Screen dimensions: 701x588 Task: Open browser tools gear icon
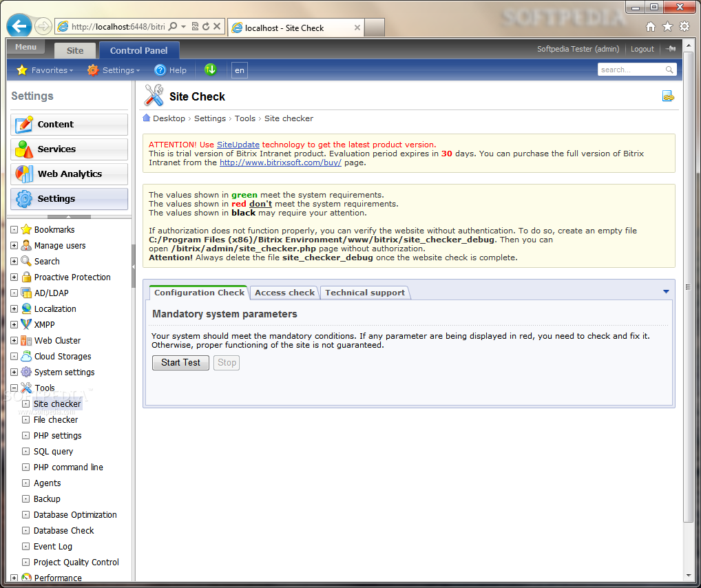coord(684,26)
